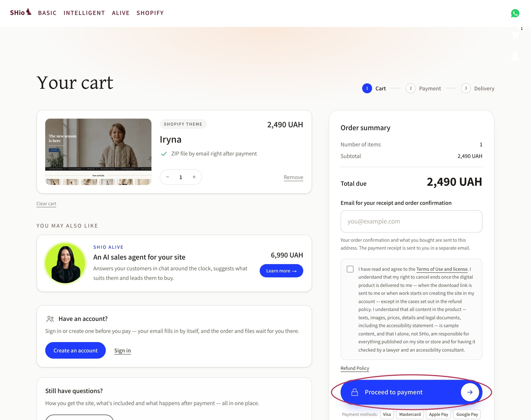Click the Total due 2,490 UAH amount

coord(454,182)
